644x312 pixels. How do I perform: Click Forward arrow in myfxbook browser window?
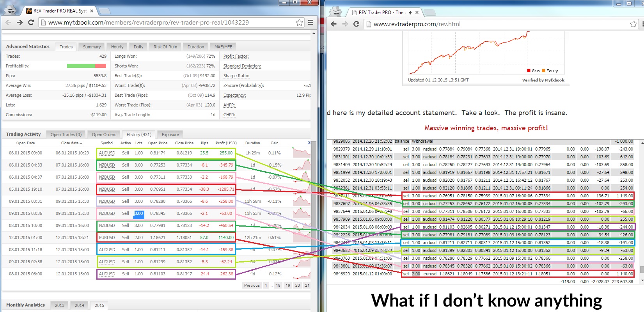(x=20, y=22)
